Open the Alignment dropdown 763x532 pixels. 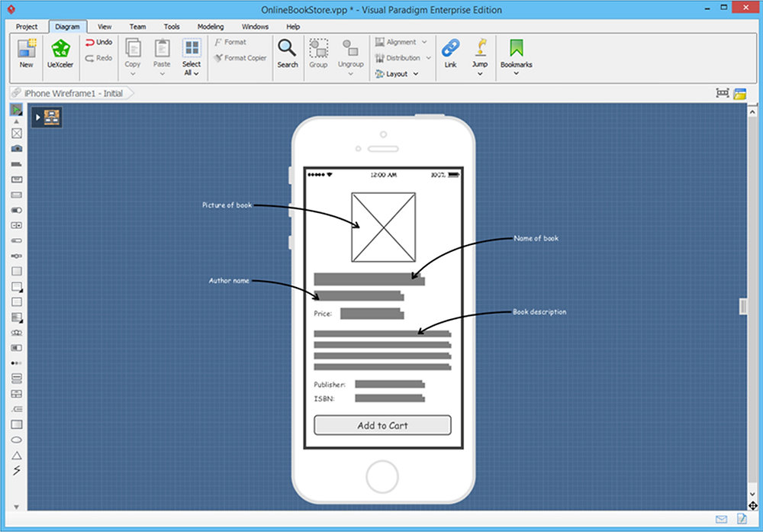click(401, 42)
